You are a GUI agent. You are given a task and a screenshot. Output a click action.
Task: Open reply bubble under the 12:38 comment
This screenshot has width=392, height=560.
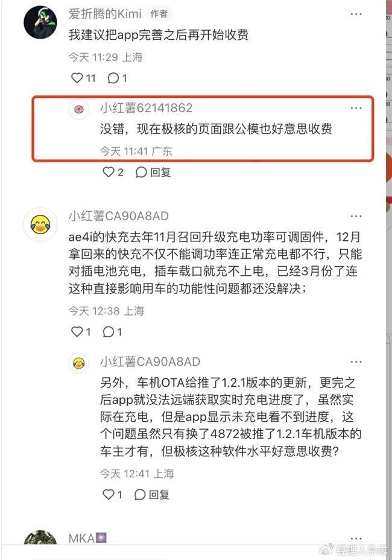[x=112, y=332]
